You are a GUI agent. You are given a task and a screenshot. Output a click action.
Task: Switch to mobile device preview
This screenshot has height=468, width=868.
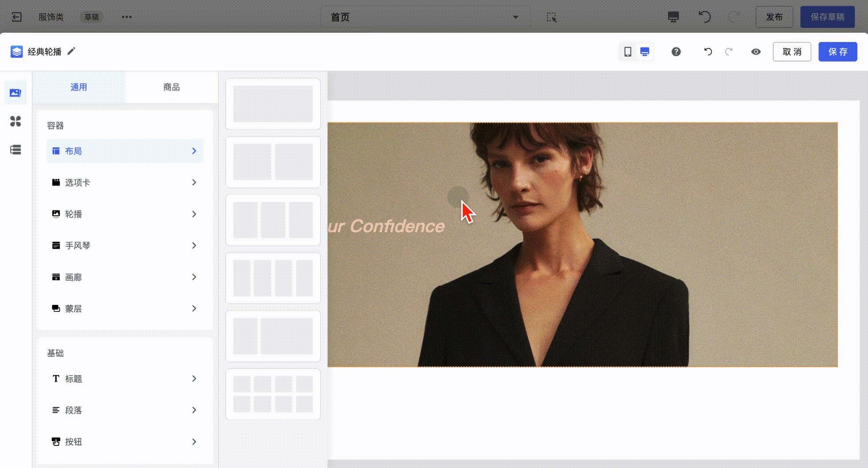tap(627, 52)
